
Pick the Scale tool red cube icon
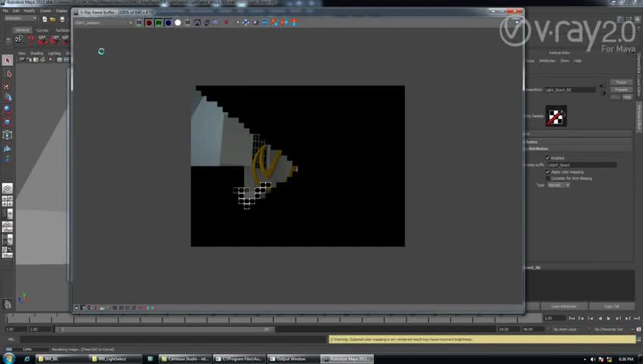[x=8, y=122]
